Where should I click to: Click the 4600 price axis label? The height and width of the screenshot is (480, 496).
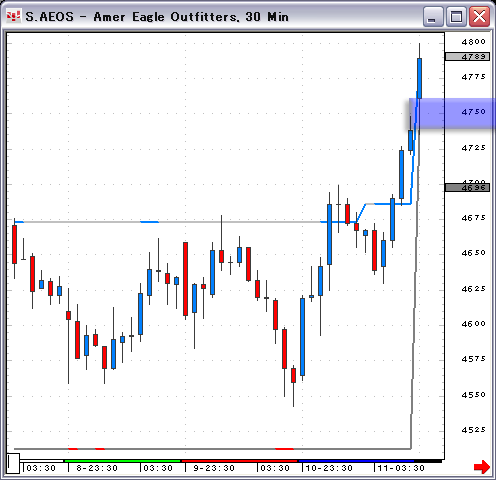pos(473,324)
